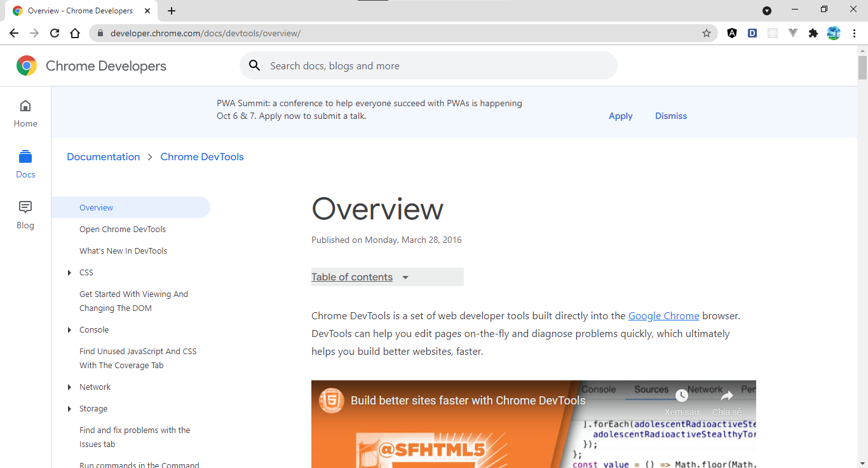This screenshot has width=868, height=468.
Task: Open the Extensions puzzle-piece menu
Action: tap(813, 33)
